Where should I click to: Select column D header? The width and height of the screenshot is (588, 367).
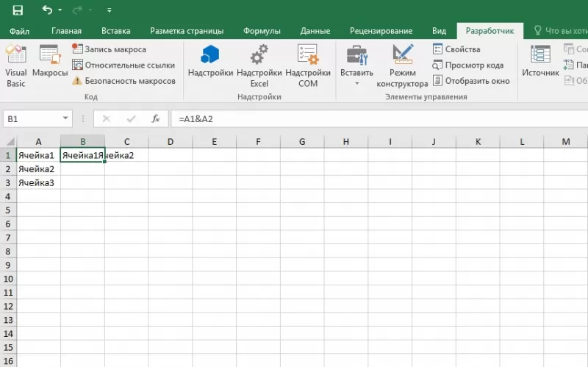(x=171, y=141)
